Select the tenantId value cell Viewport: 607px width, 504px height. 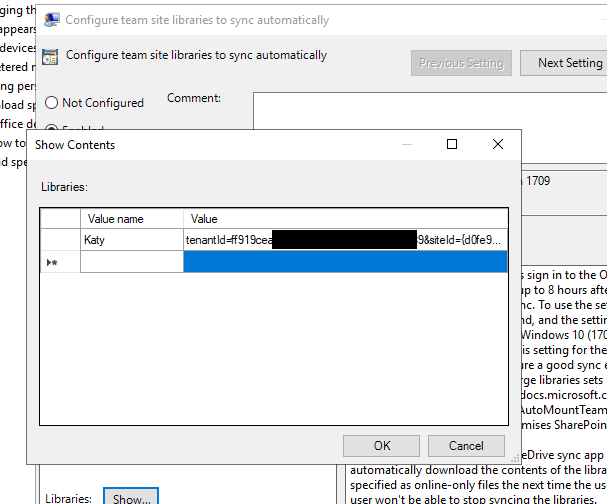tap(345, 240)
